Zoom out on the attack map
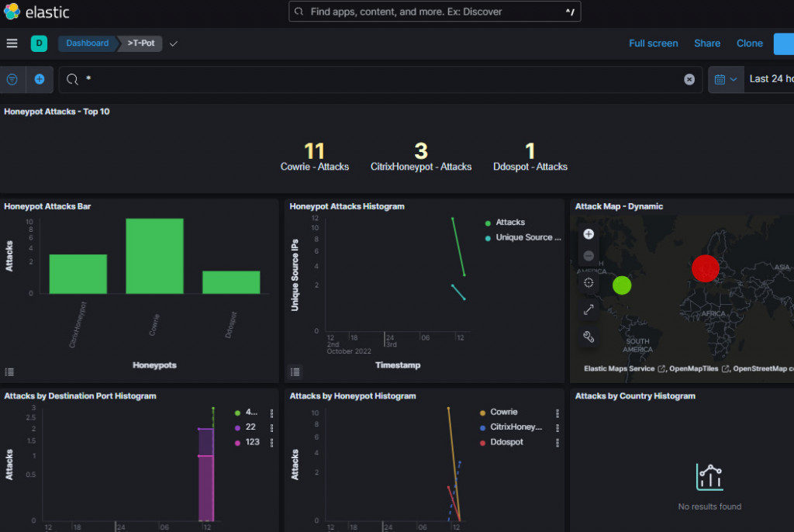The image size is (794, 532). [x=589, y=256]
